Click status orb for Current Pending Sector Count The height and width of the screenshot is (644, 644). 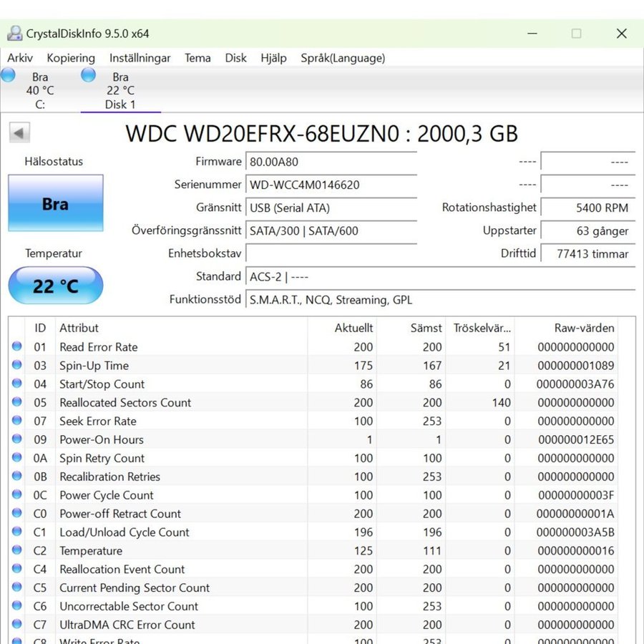click(x=17, y=588)
